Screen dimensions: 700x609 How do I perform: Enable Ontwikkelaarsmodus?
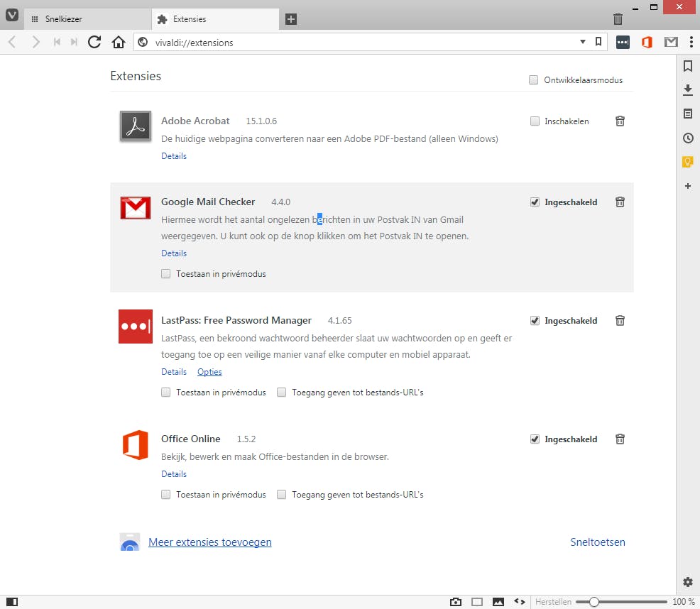pos(533,80)
